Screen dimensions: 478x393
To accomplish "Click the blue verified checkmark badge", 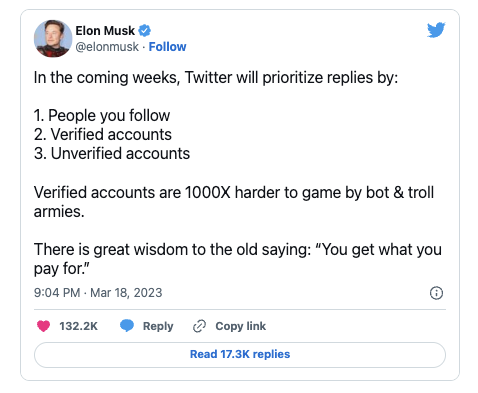I will point(144,31).
